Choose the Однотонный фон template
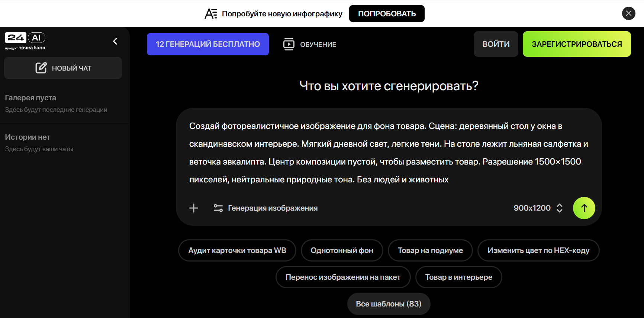The height and width of the screenshot is (318, 644). 342,250
